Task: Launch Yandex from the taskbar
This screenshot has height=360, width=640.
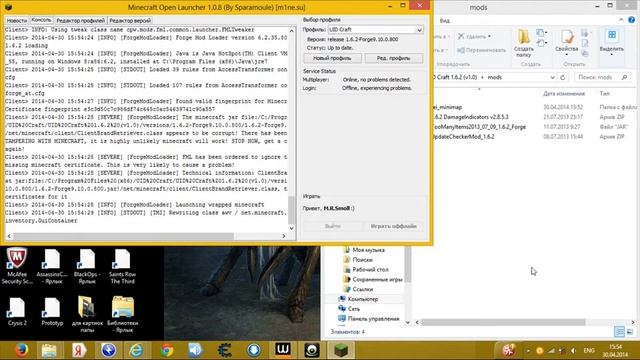Action: 79,350
